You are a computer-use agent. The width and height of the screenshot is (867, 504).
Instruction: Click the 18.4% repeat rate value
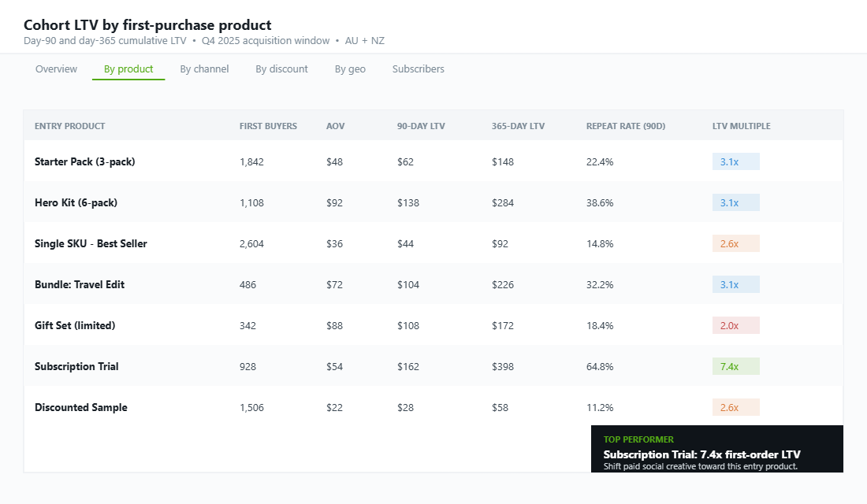pos(600,325)
